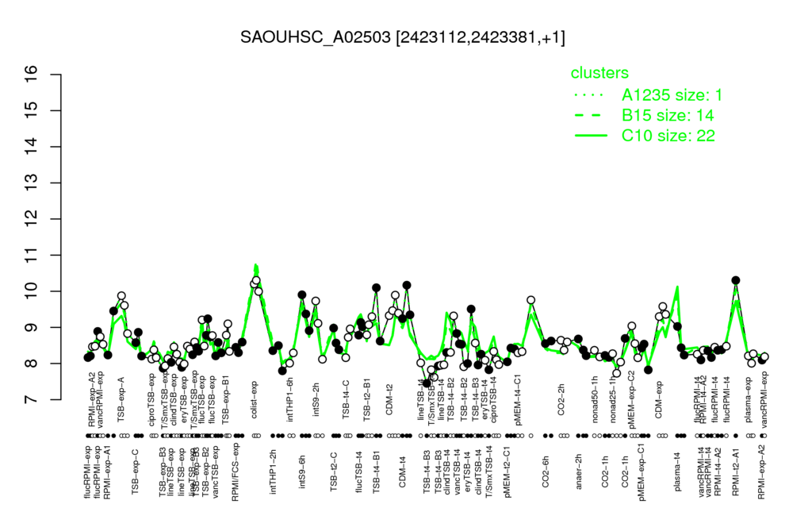Click the 'anaer-2h' axis label
This screenshot has width=812, height=508.
[578, 471]
